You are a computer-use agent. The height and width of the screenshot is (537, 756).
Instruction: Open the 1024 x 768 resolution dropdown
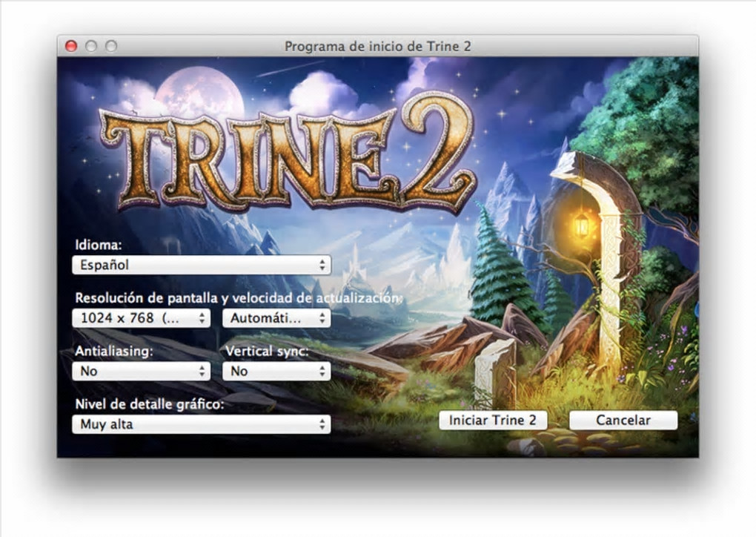[142, 318]
